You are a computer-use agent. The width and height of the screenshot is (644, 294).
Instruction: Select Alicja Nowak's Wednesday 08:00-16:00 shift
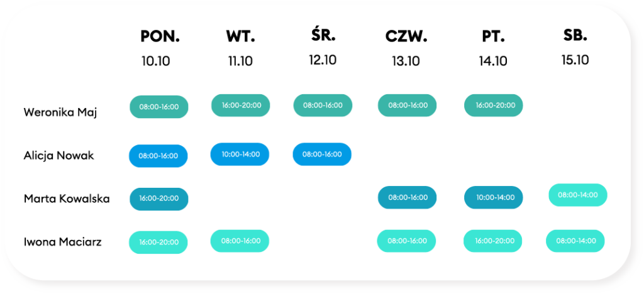click(322, 154)
